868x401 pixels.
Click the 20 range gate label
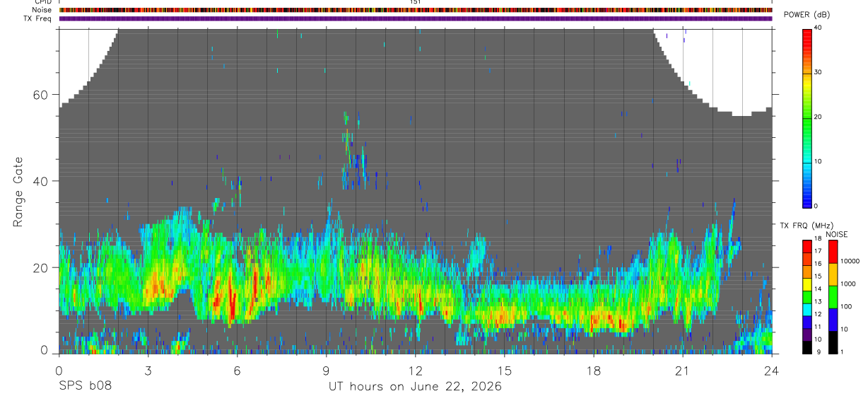pos(40,267)
